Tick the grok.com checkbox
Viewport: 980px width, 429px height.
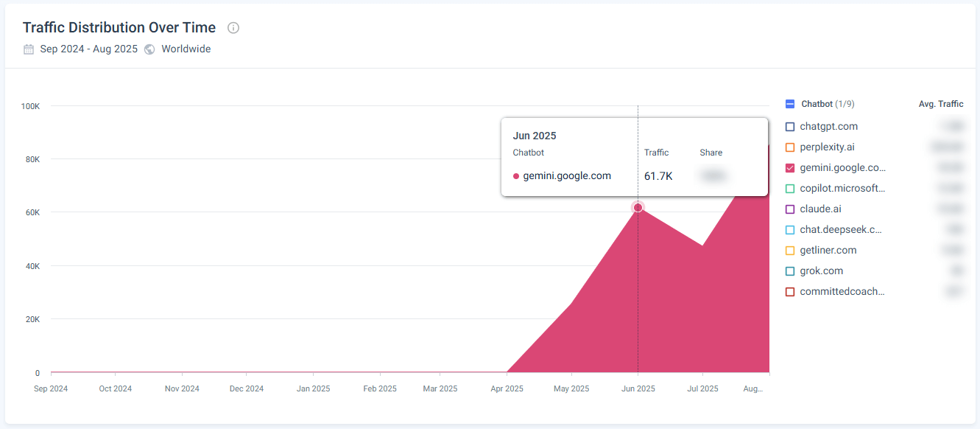(x=790, y=271)
